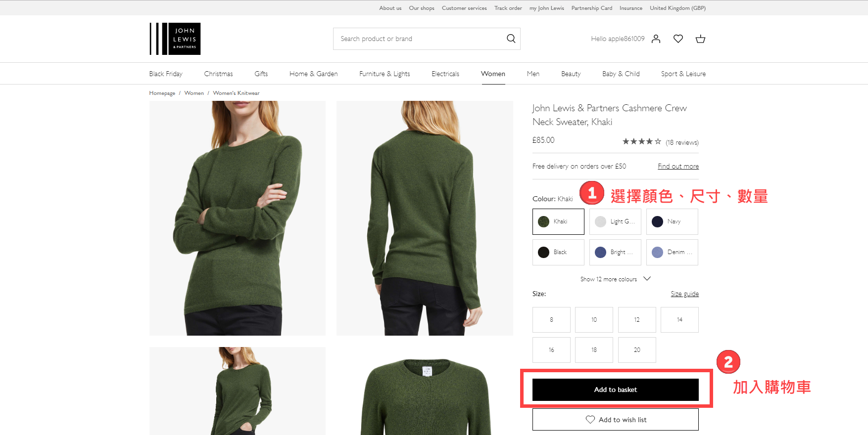Choose the Navy colour option
The image size is (868, 435).
672,221
